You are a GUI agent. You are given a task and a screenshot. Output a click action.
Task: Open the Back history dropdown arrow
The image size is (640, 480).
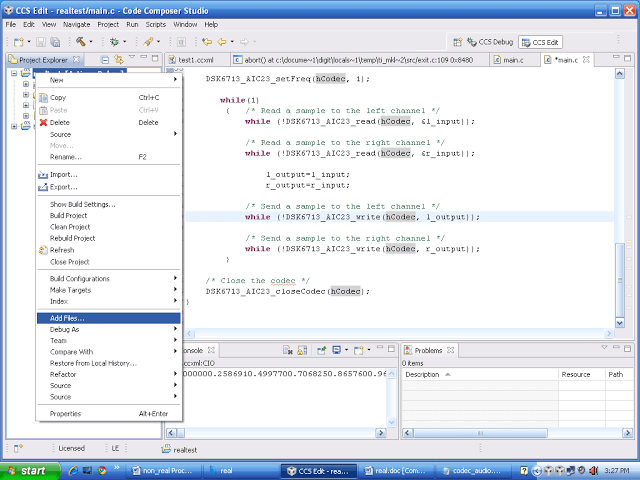[x=232, y=42]
